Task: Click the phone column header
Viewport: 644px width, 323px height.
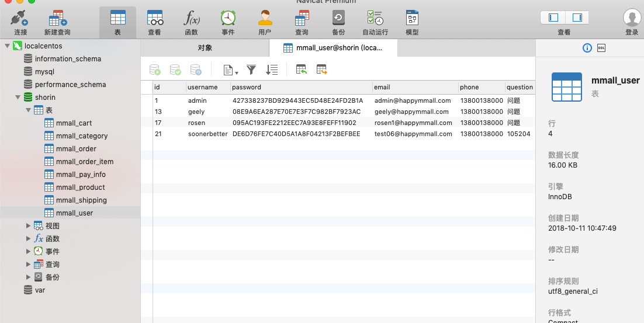Action: 482,87
